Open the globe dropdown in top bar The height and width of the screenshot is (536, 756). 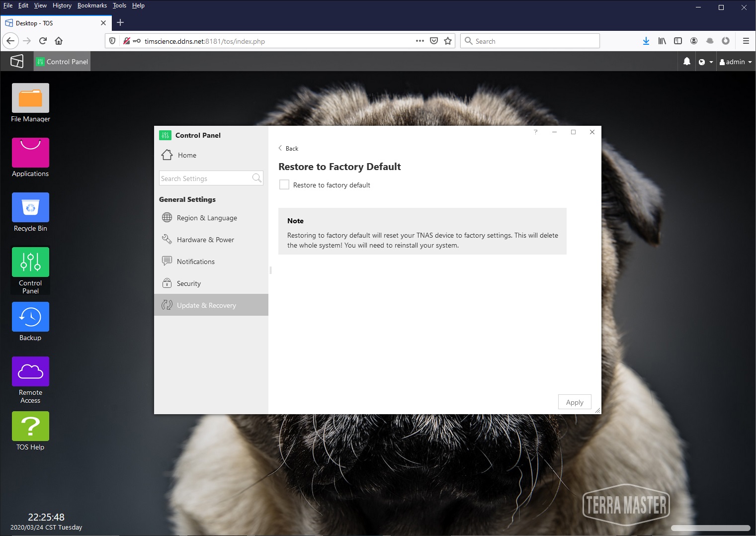pyautogui.click(x=705, y=62)
